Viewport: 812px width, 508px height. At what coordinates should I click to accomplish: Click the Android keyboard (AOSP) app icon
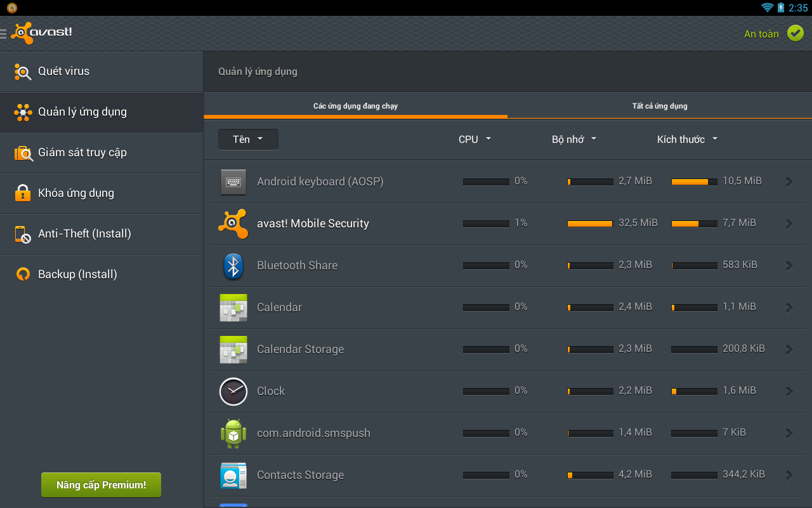click(233, 182)
